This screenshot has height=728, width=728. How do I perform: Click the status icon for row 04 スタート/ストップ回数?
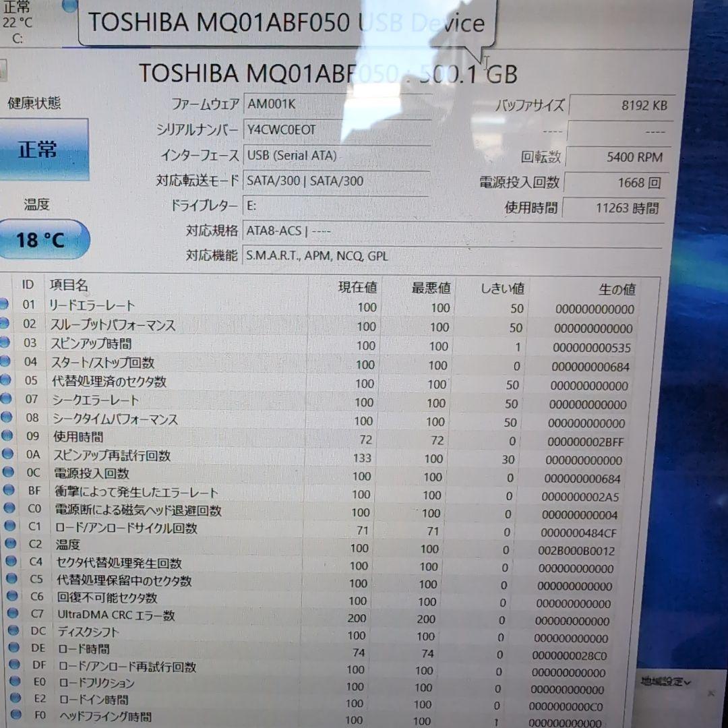[x=5, y=361]
